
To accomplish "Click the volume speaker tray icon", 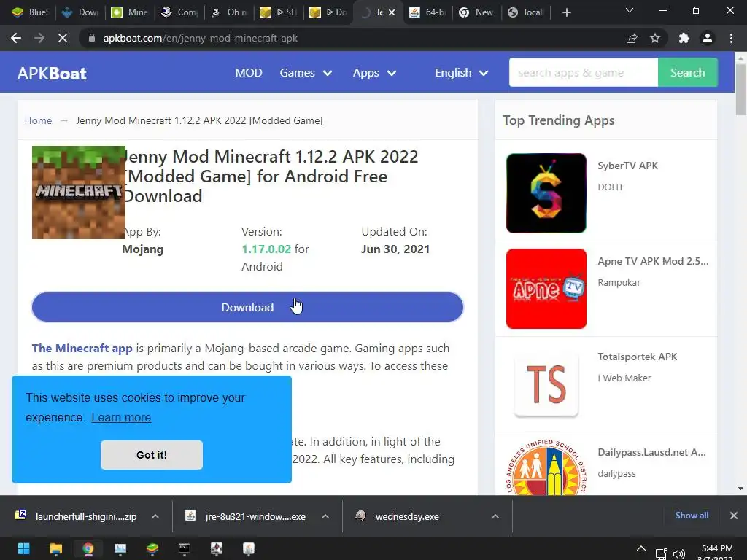I will (679, 554).
